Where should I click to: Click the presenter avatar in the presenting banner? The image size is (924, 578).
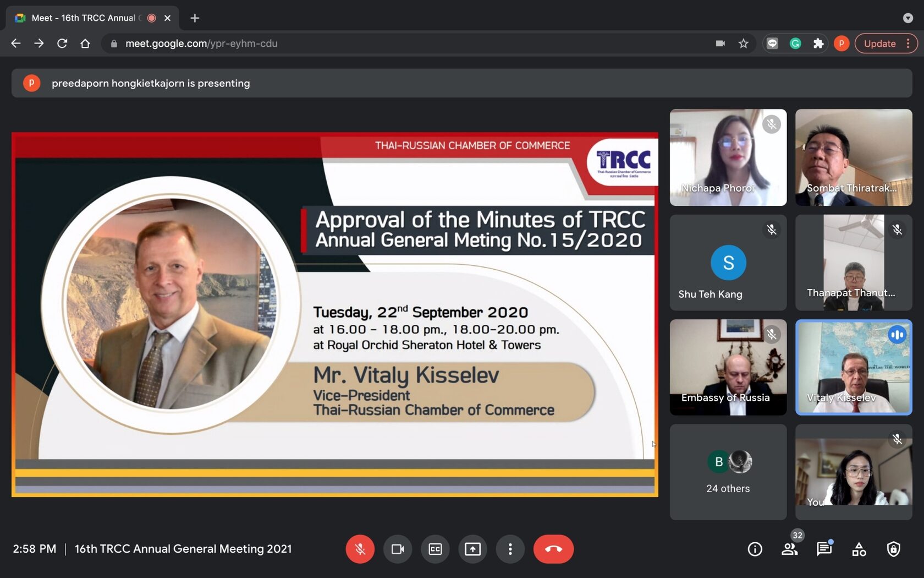31,83
